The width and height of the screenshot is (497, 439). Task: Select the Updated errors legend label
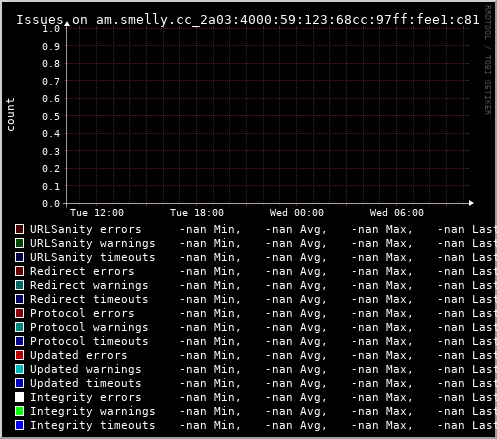pos(79,355)
